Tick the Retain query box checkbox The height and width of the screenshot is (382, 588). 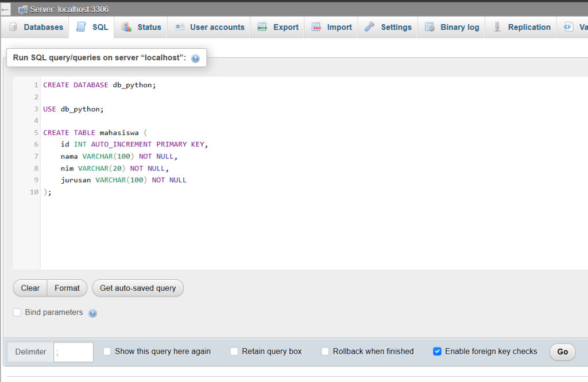pyautogui.click(x=234, y=351)
